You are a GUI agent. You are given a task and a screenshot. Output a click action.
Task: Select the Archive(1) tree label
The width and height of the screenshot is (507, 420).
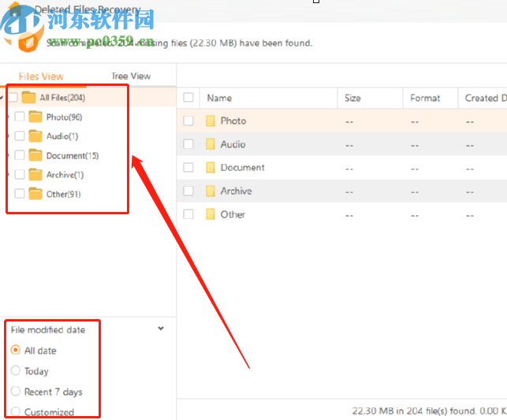(65, 175)
